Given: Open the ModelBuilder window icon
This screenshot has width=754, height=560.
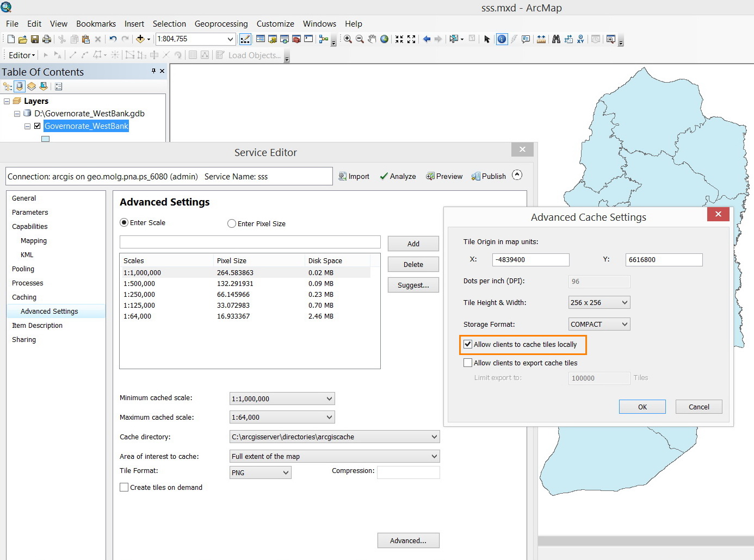Looking at the screenshot, I should 324,39.
